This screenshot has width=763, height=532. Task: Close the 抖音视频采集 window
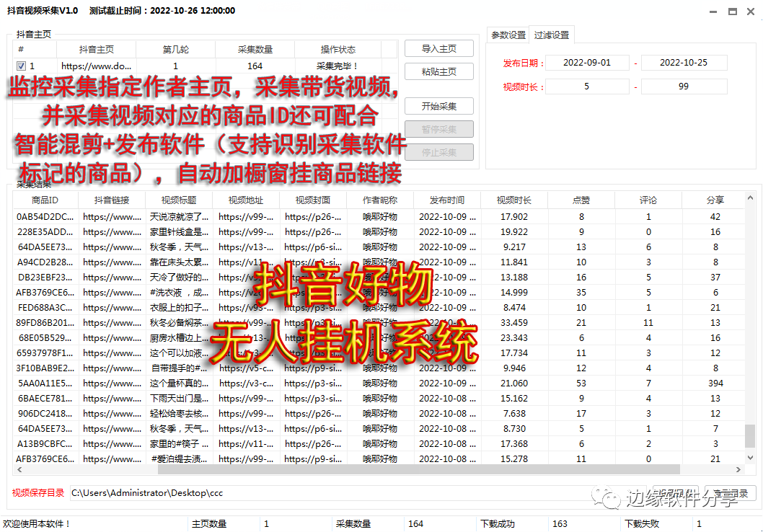click(751, 12)
